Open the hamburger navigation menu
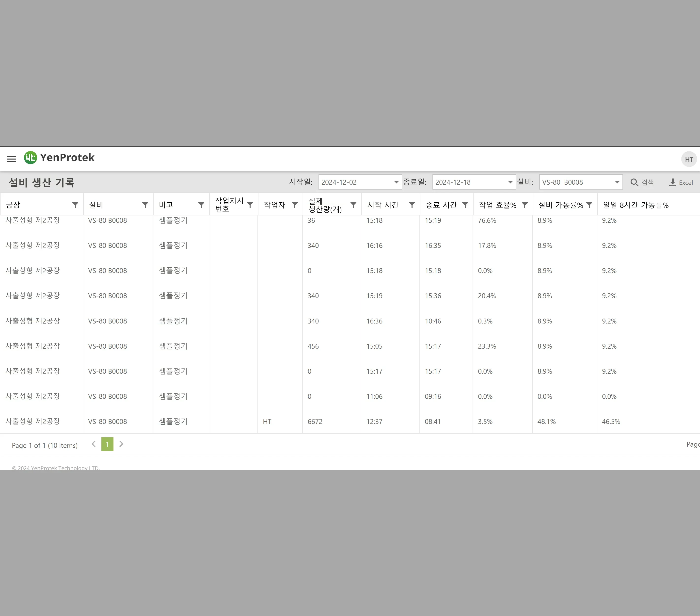Viewport: 700px width, 616px height. pos(11,159)
